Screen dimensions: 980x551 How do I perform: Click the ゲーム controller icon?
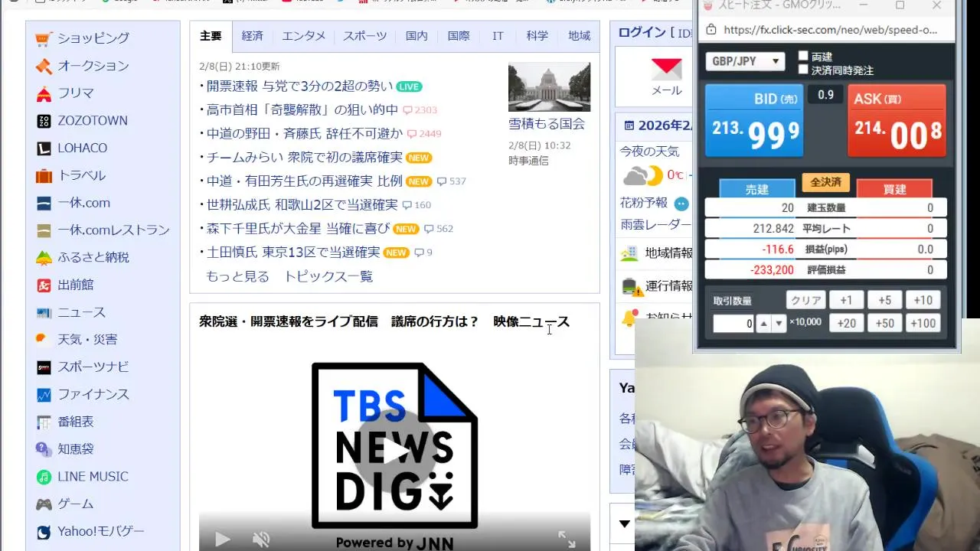44,504
